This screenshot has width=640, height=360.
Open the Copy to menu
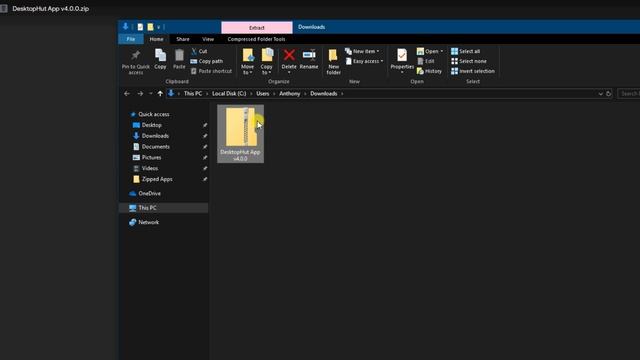pos(267,61)
